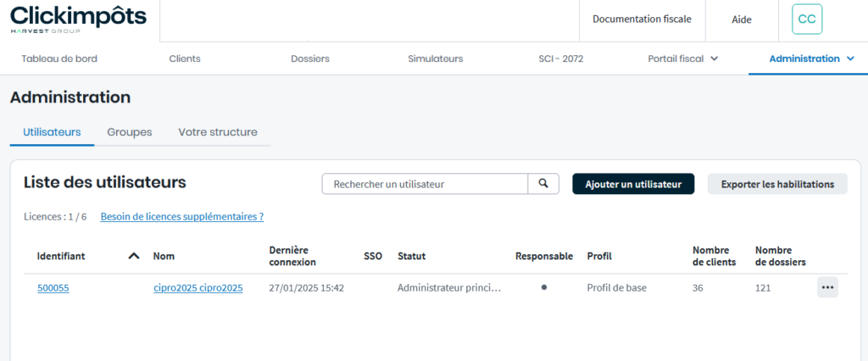The width and height of the screenshot is (868, 361).
Task: Open the three-dots row actions menu
Action: 827,287
